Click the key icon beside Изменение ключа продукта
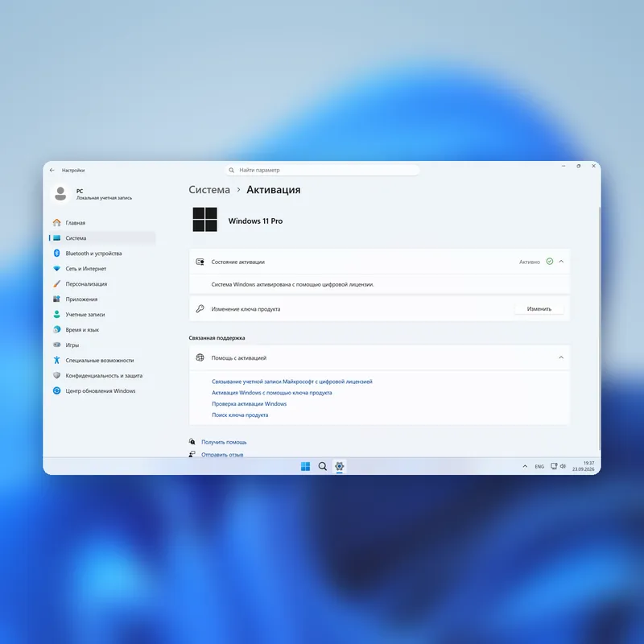 [200, 309]
